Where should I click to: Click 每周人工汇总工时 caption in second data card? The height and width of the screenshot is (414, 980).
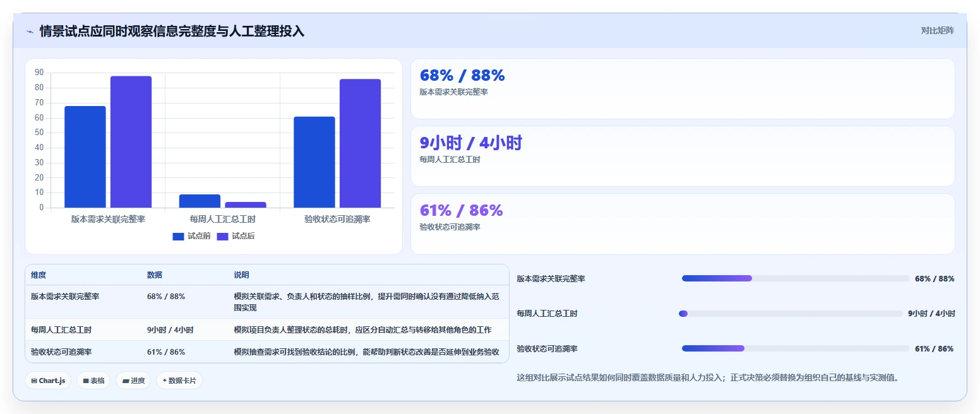(450, 160)
